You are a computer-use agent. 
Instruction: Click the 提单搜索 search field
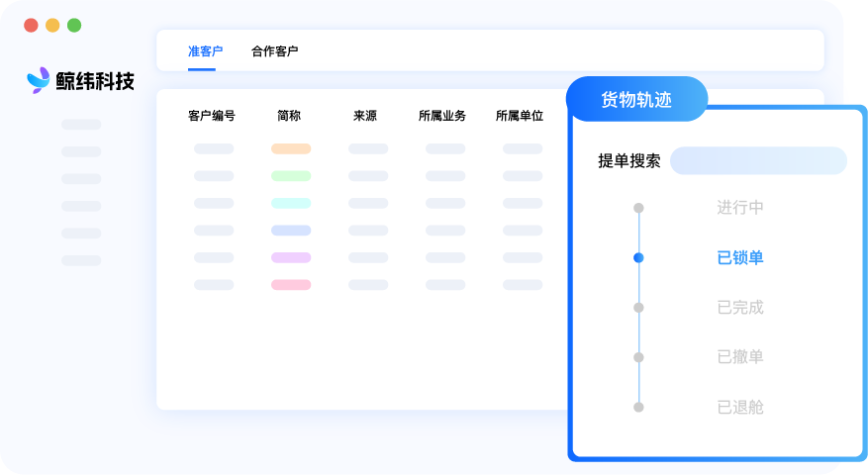click(x=758, y=160)
